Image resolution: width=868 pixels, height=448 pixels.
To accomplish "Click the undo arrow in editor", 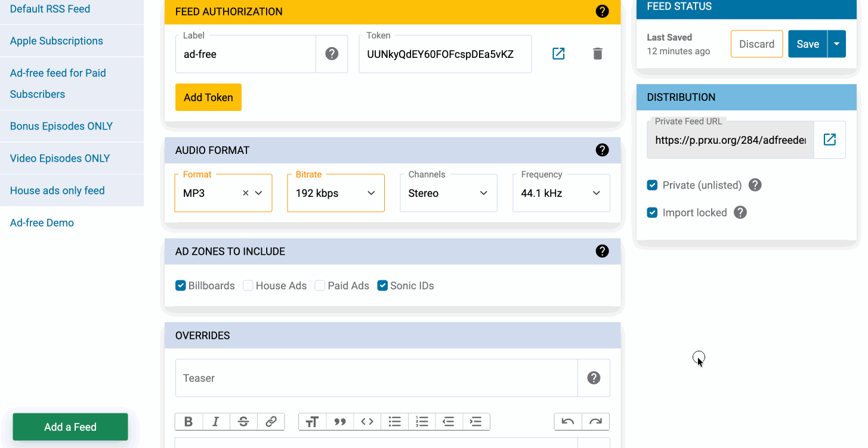I will pyautogui.click(x=568, y=422).
